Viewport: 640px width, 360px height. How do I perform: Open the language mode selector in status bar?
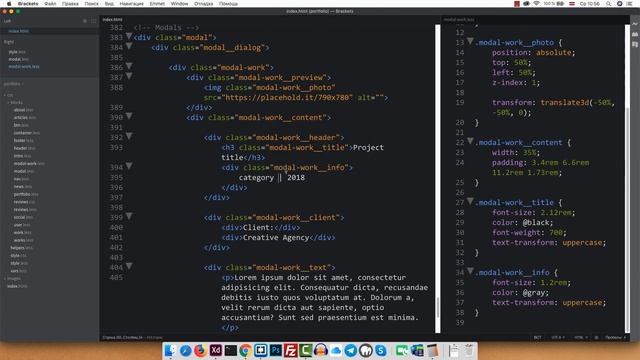(581, 338)
